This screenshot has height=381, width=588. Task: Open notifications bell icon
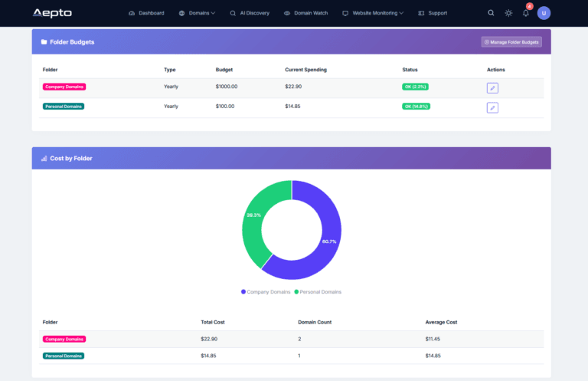click(526, 13)
